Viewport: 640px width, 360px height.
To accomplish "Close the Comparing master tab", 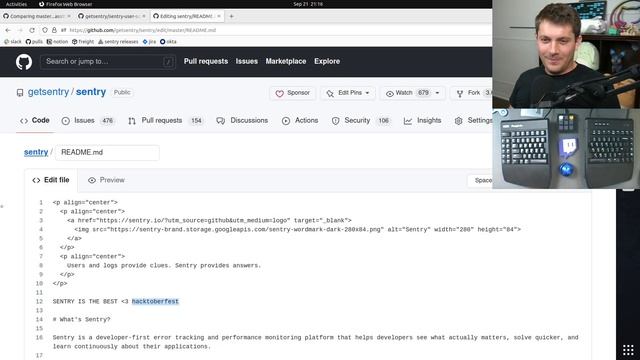I will pyautogui.click(x=69, y=16).
